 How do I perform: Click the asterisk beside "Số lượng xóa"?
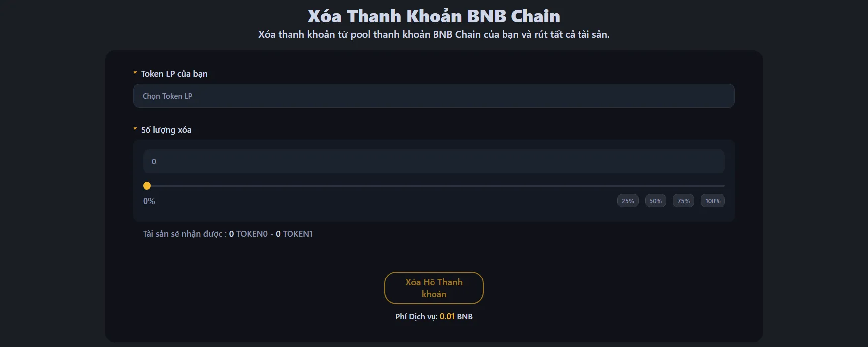click(135, 130)
